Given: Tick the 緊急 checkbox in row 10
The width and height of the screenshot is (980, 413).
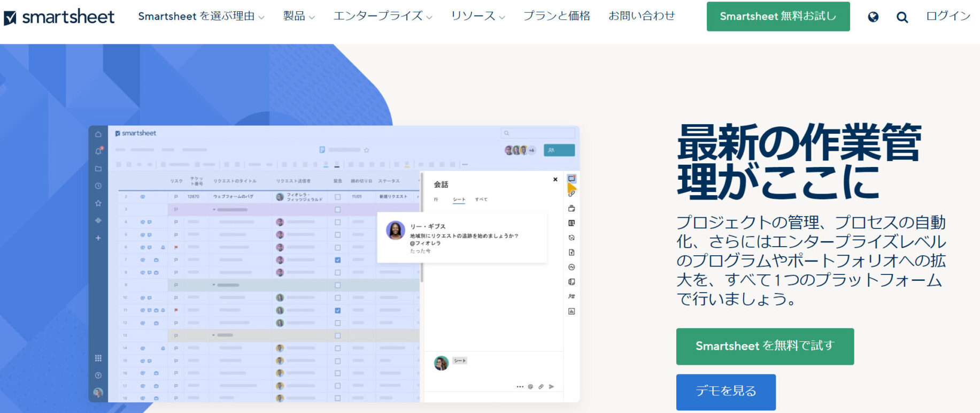Looking at the screenshot, I should coord(337,297).
